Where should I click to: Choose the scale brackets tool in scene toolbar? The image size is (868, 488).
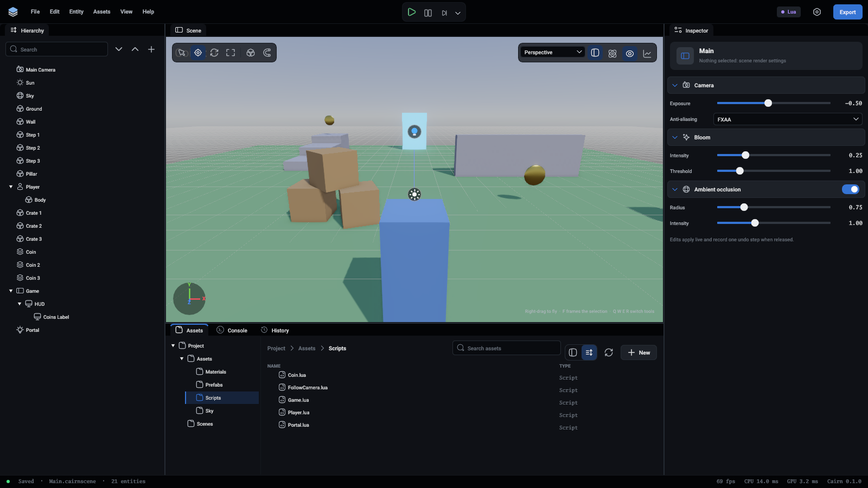point(231,53)
